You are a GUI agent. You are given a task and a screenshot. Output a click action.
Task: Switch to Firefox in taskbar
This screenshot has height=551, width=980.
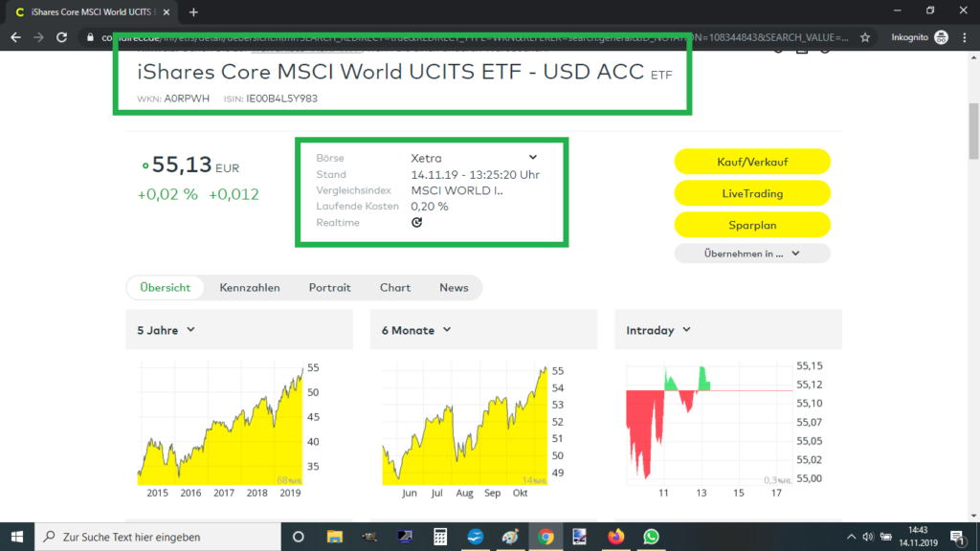[615, 537]
